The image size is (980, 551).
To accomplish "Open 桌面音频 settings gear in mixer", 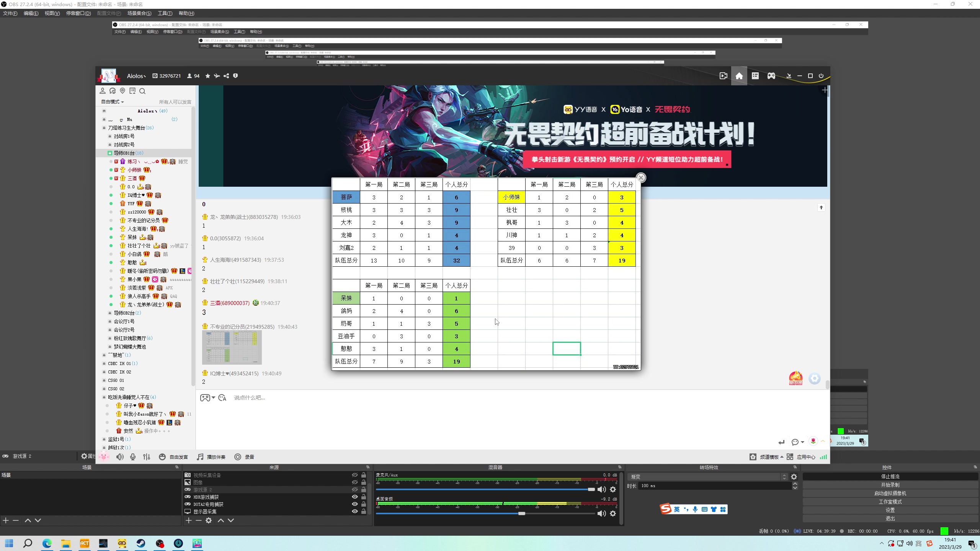I will click(x=613, y=514).
